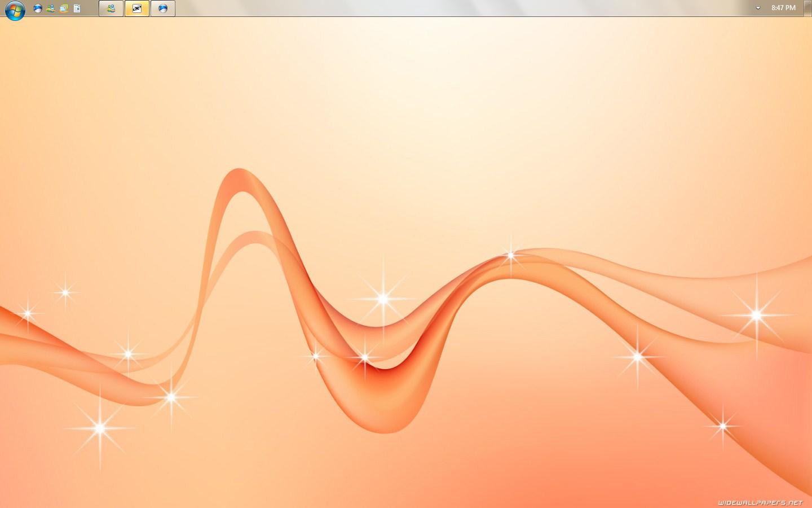This screenshot has width=812, height=508.
Task: Expand the hidden notification icons arrow
Action: point(758,8)
